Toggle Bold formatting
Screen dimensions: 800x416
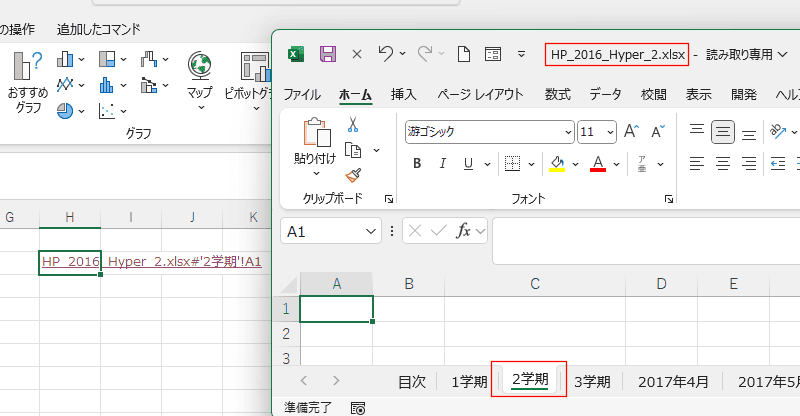coord(416,163)
